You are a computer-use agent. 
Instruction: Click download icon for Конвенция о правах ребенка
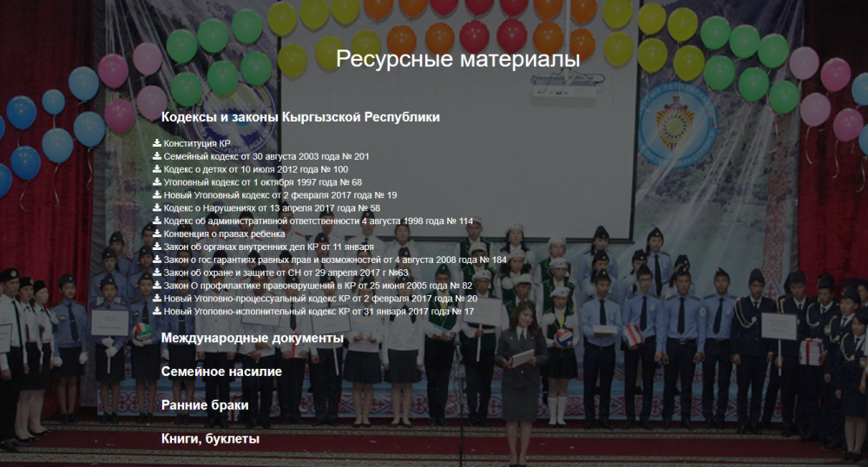click(x=157, y=233)
